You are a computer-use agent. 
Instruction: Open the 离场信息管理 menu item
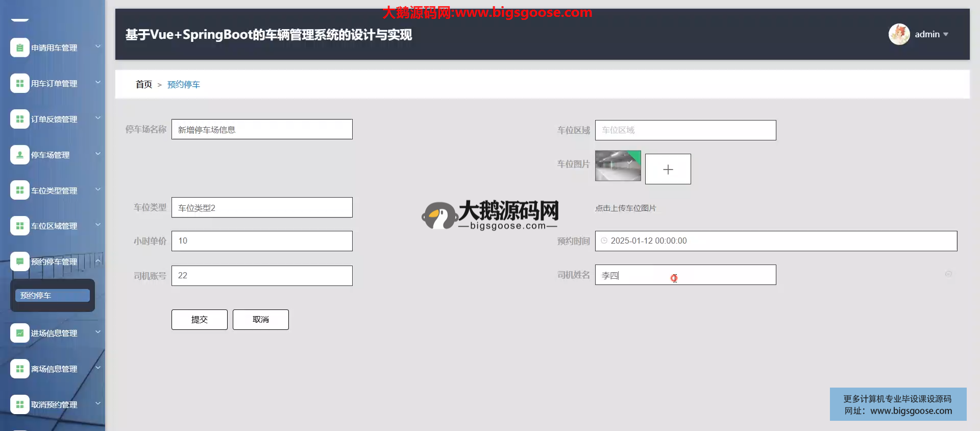tap(54, 369)
